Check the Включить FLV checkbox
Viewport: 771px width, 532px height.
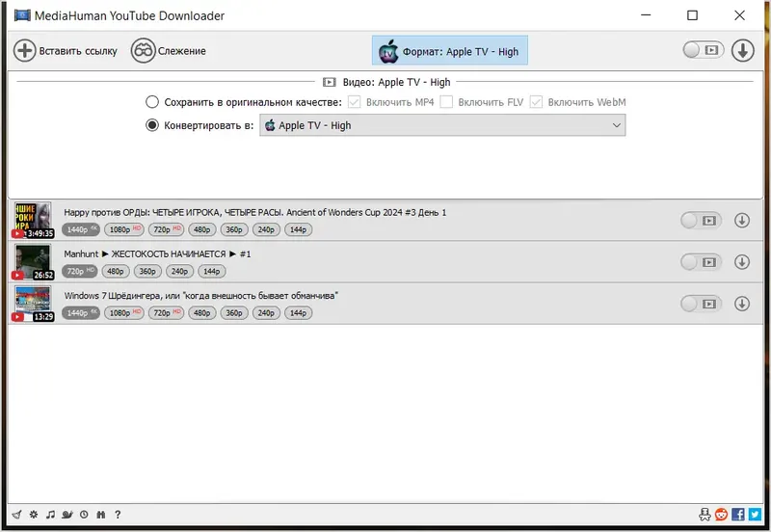(446, 102)
